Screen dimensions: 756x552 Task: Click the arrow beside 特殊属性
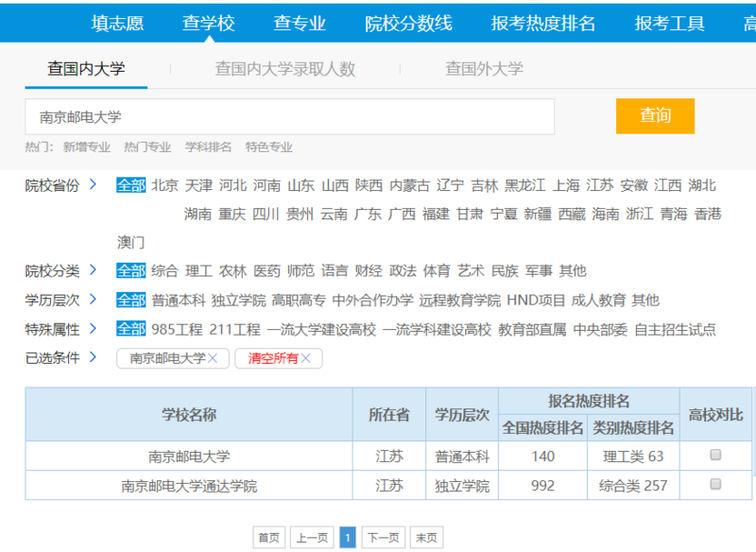pos(93,329)
